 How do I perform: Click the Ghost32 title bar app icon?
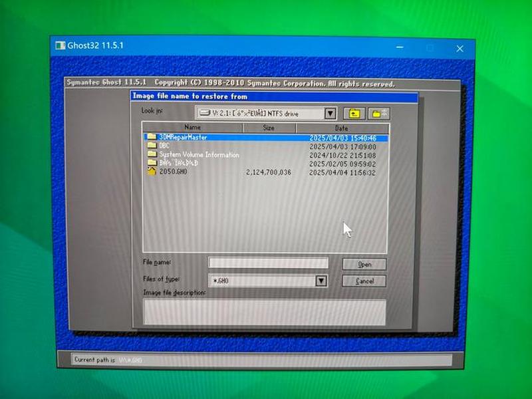(x=60, y=45)
